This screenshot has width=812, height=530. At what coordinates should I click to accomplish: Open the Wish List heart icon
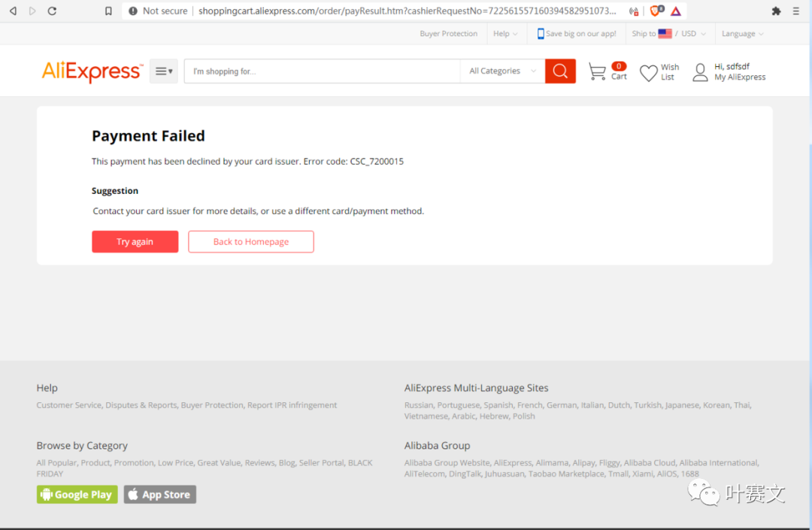[x=648, y=73]
